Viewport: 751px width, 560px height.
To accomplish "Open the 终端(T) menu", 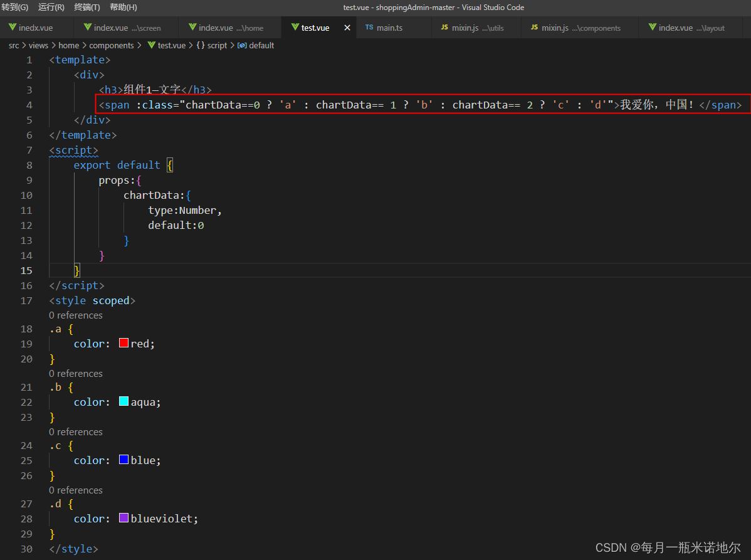I will tap(87, 7).
